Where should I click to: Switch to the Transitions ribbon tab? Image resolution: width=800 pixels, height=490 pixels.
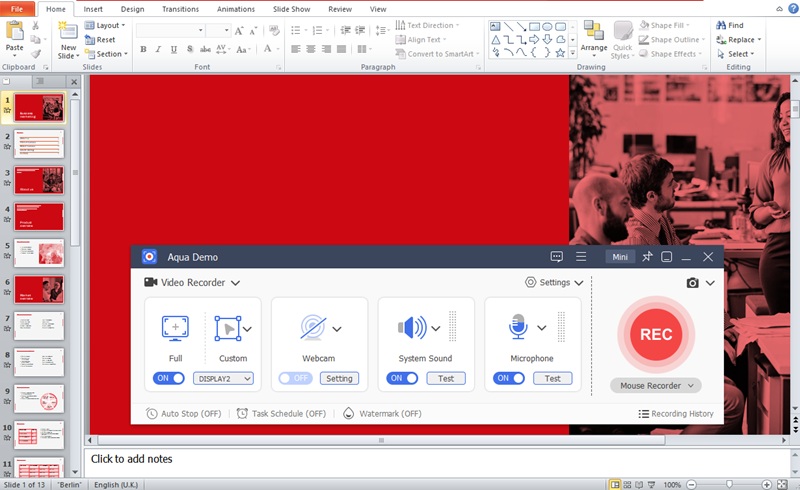pos(180,9)
